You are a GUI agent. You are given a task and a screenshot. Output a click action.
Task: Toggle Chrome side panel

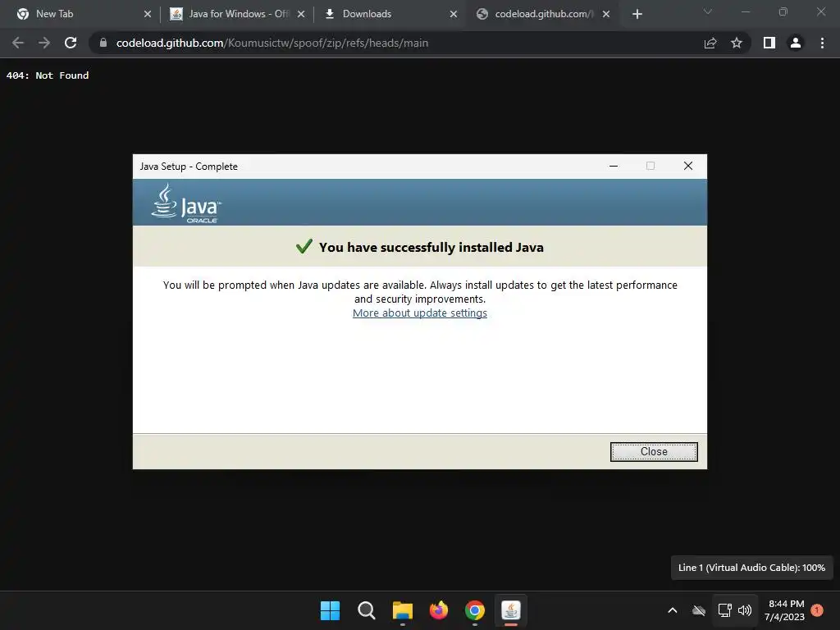pyautogui.click(x=769, y=43)
